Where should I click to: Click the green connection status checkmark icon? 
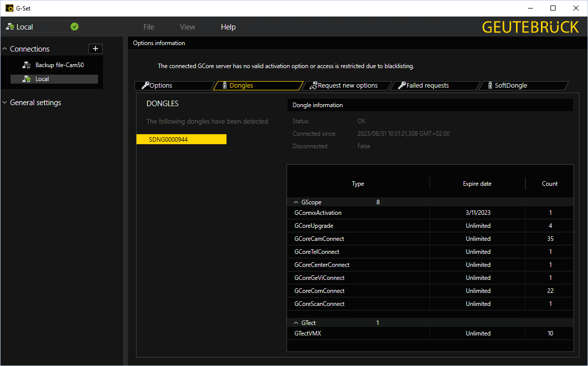click(x=74, y=27)
